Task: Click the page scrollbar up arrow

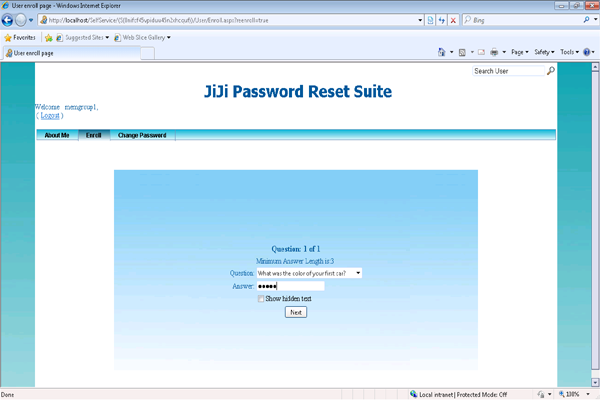Action: 595,67
